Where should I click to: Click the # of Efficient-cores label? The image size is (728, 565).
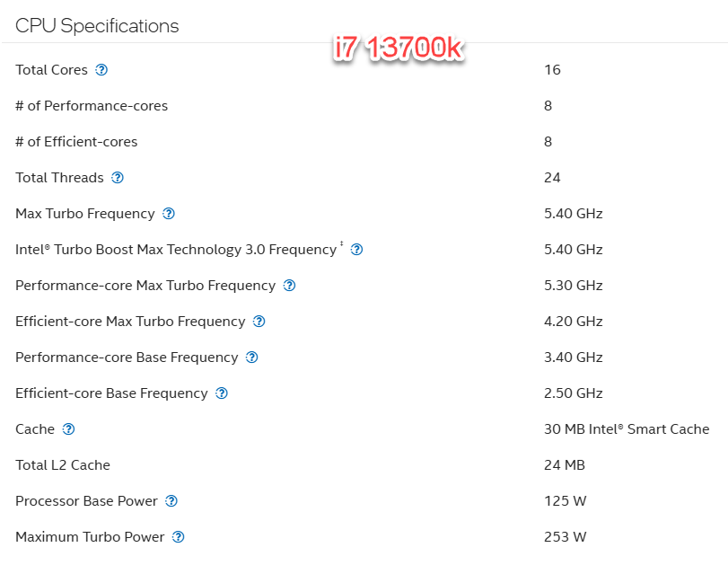76,142
